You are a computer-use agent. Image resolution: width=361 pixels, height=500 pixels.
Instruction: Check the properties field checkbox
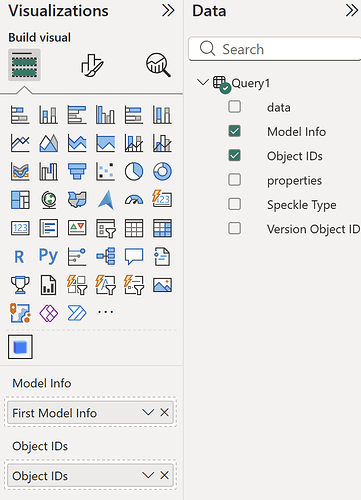(235, 180)
